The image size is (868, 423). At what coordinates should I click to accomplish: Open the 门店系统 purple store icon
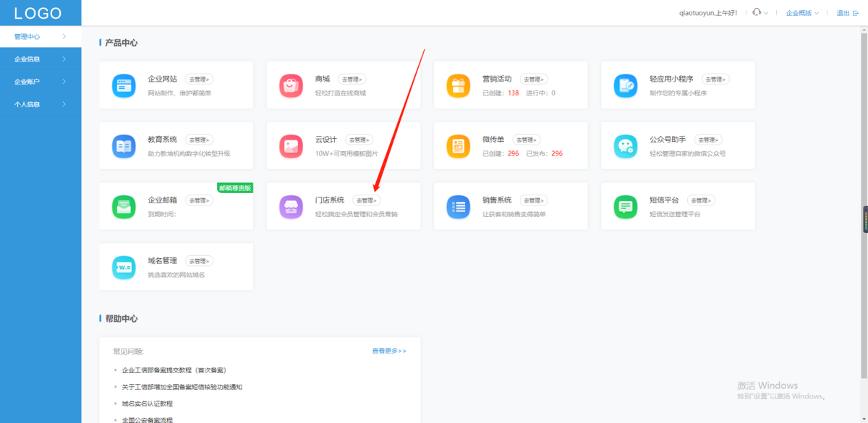(291, 207)
